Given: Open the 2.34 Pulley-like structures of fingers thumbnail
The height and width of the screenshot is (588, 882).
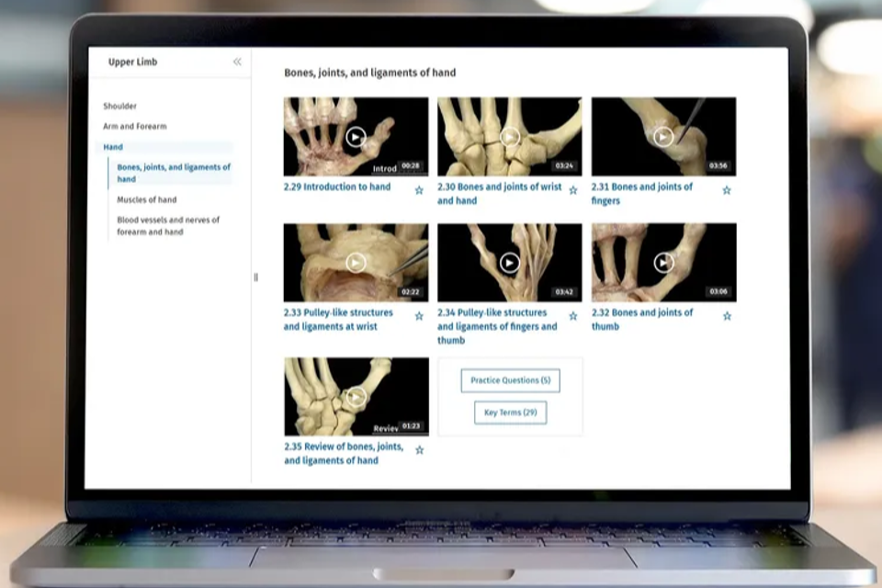Looking at the screenshot, I should tap(509, 263).
